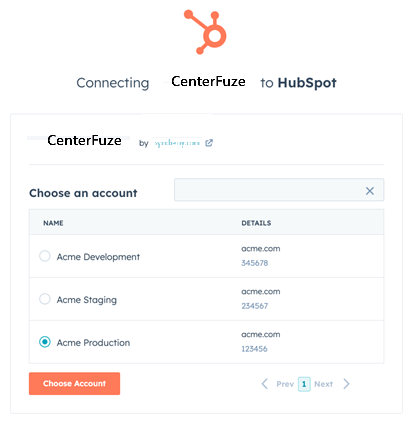Click the DETAILS column header

[x=256, y=223]
